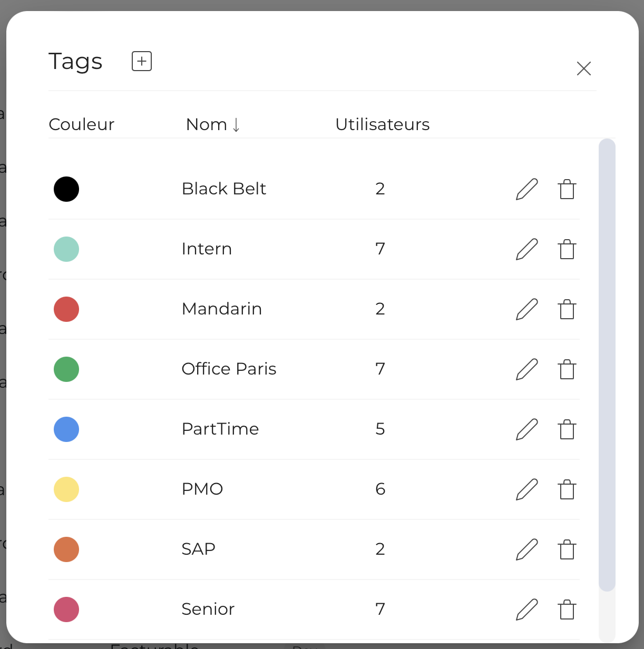Edit the Mandarin tag with pencil icon
The image size is (644, 649).
tap(526, 309)
